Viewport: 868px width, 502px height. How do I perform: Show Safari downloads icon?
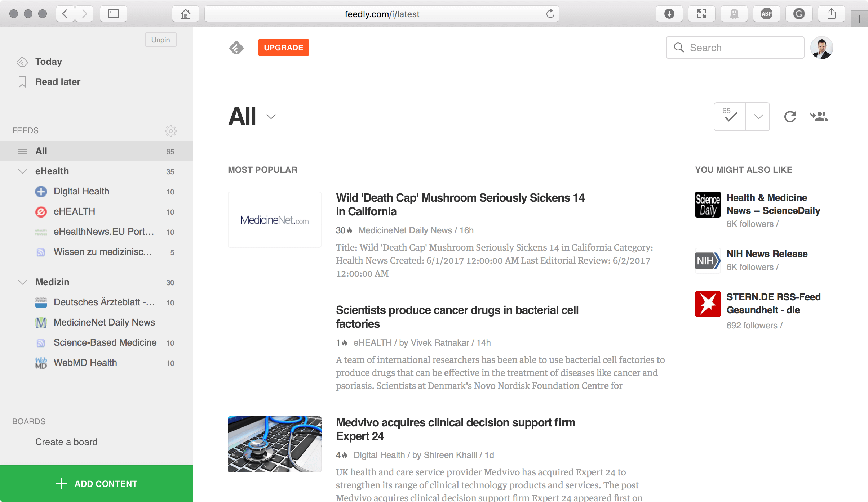tap(669, 14)
